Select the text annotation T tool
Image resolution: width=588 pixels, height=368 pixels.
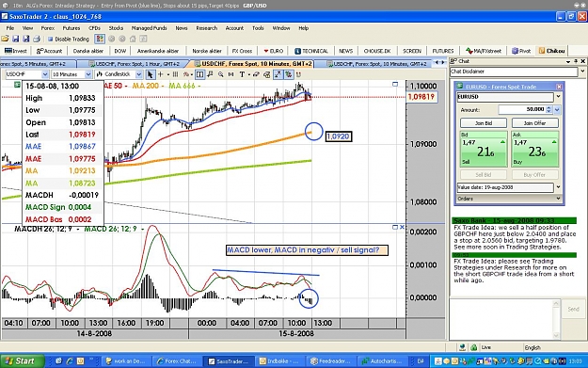[242, 74]
